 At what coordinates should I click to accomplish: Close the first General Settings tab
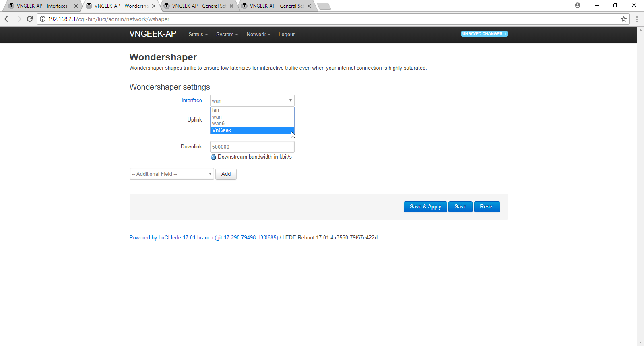(231, 6)
